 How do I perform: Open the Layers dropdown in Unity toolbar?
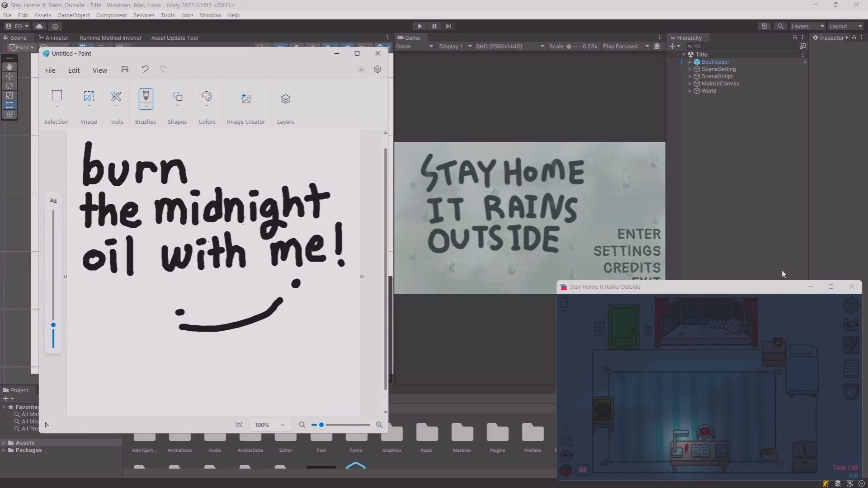click(x=807, y=26)
